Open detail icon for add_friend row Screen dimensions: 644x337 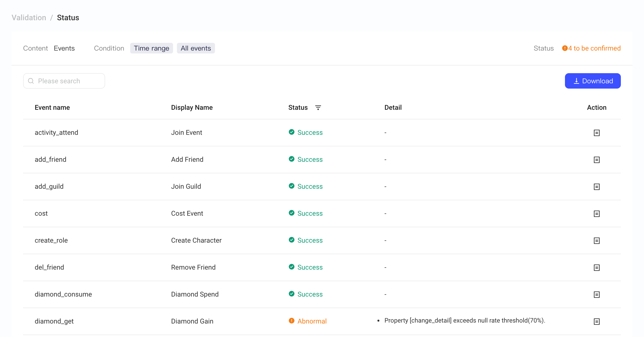(597, 160)
